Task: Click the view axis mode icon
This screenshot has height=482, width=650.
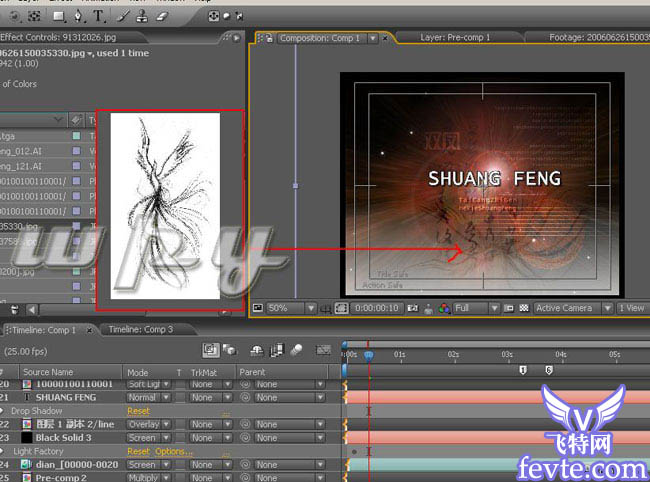Action: coord(240,16)
